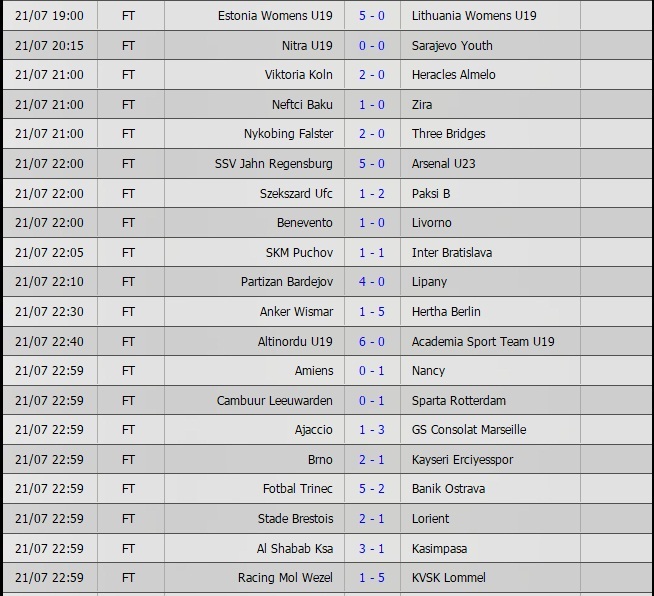Image resolution: width=654 pixels, height=596 pixels.
Task: Click GS Consolat Marseille team name
Action: [469, 430]
